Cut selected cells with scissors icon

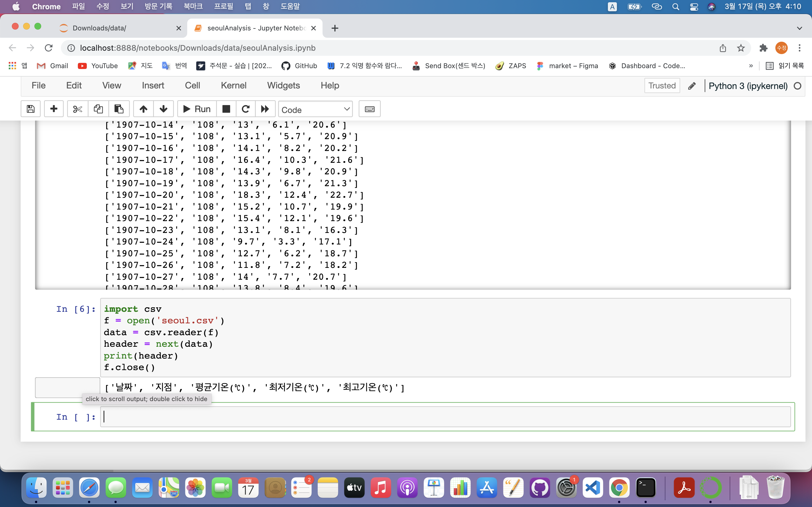(78, 109)
